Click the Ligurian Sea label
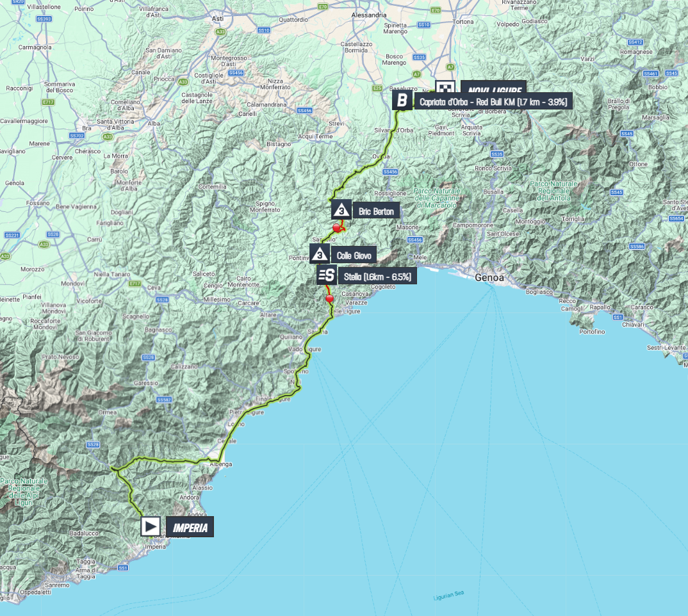This screenshot has height=616, width=688. point(448,596)
